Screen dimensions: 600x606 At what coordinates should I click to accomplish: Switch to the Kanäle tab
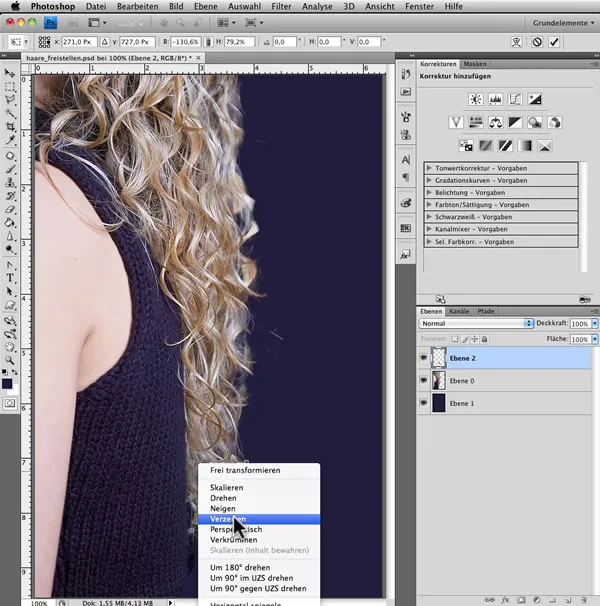point(459,311)
